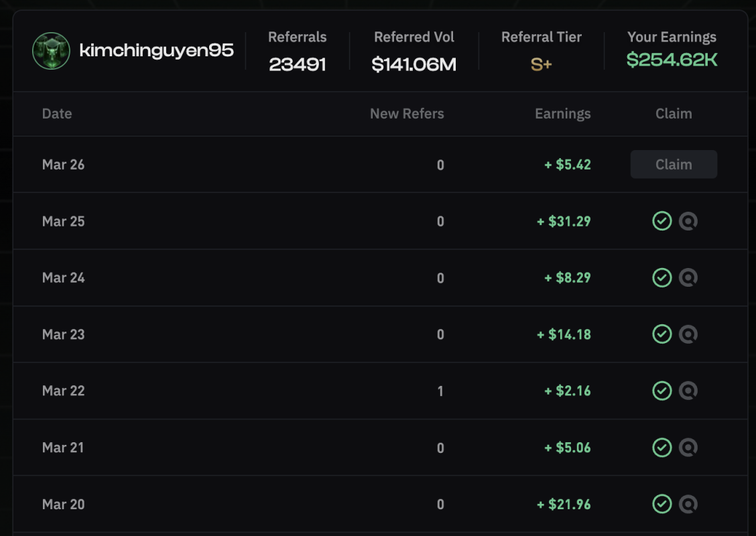
Task: Click the Date column header
Action: [x=57, y=114]
